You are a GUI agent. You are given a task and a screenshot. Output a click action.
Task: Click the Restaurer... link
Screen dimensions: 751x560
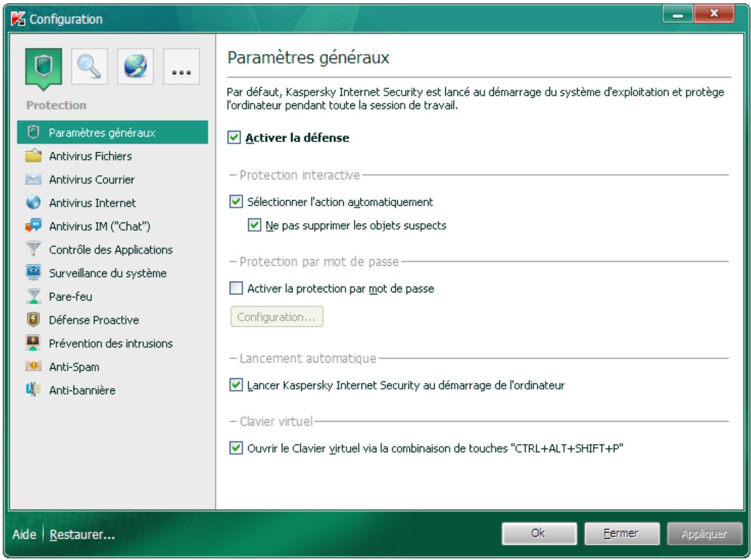(x=82, y=534)
